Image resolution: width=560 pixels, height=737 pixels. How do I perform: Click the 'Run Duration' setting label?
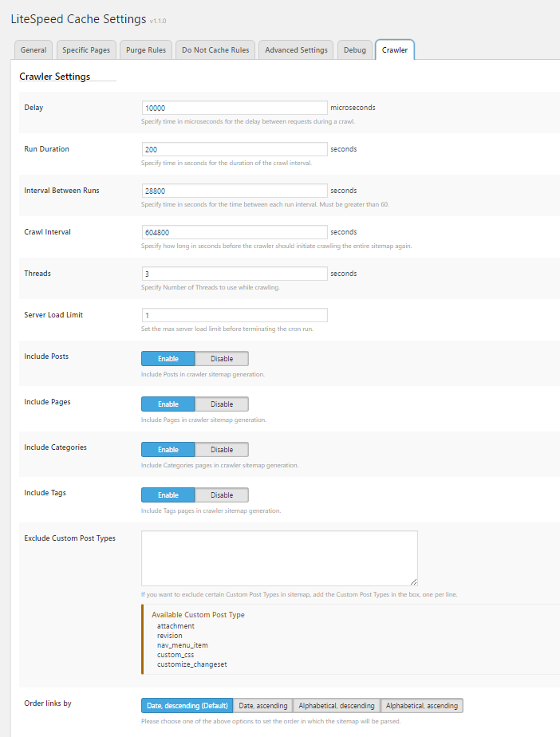tap(46, 149)
